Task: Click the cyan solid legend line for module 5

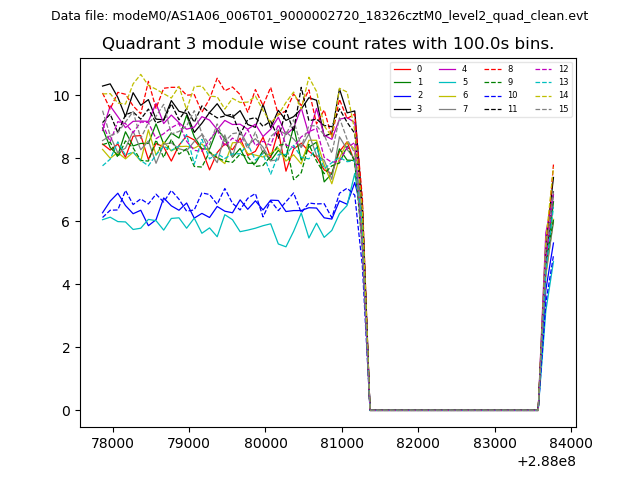Action: (448, 82)
